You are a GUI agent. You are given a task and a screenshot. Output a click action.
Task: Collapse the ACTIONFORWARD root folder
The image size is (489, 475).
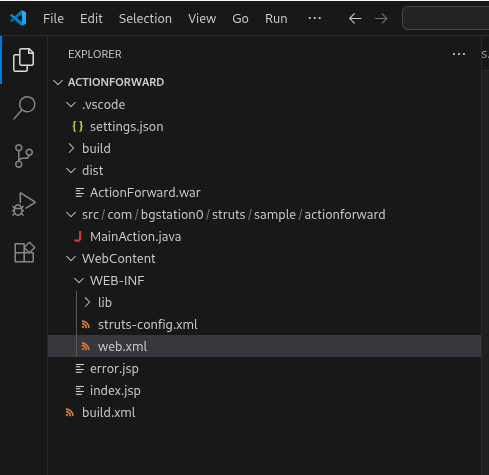(x=58, y=82)
